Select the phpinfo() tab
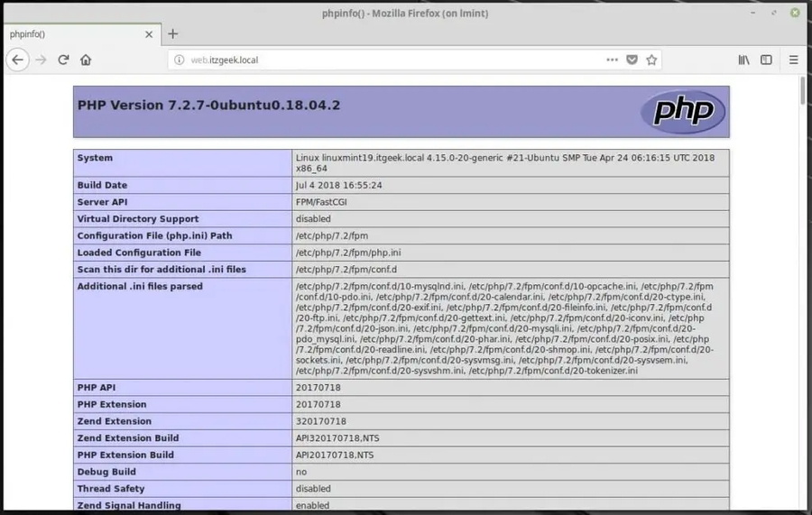The width and height of the screenshot is (812, 515). click(82, 34)
